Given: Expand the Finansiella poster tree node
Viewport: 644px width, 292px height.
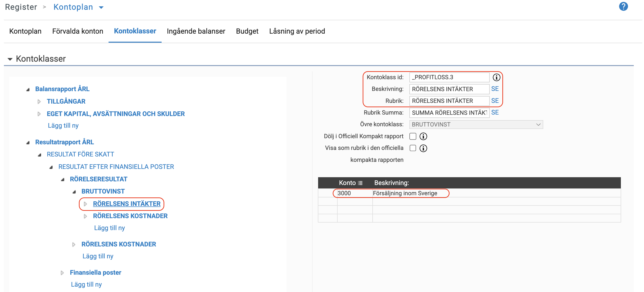Looking at the screenshot, I should (62, 273).
